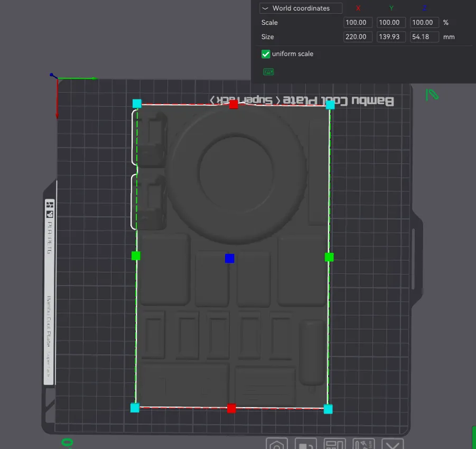Click the close X icon on bottom plate toolbar

(x=392, y=444)
